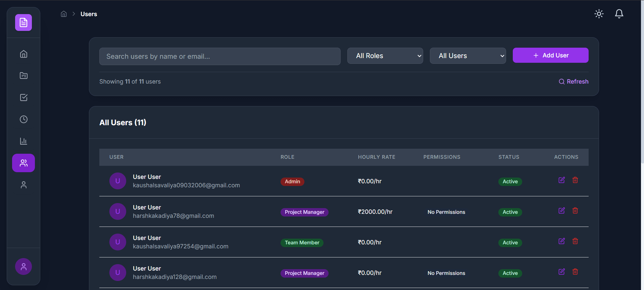Screen dimensions: 644x290
Task: Click Active status for harshkakadiya78 row
Action: tap(510, 212)
